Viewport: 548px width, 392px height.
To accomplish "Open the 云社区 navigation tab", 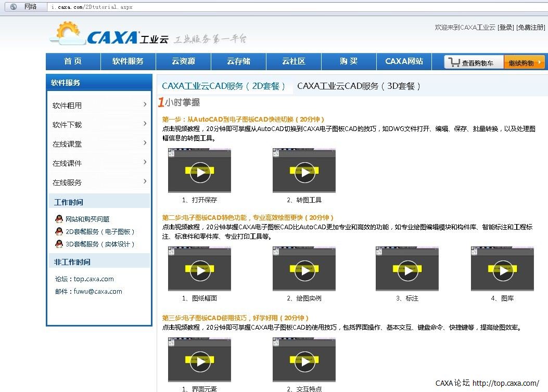I will [294, 61].
